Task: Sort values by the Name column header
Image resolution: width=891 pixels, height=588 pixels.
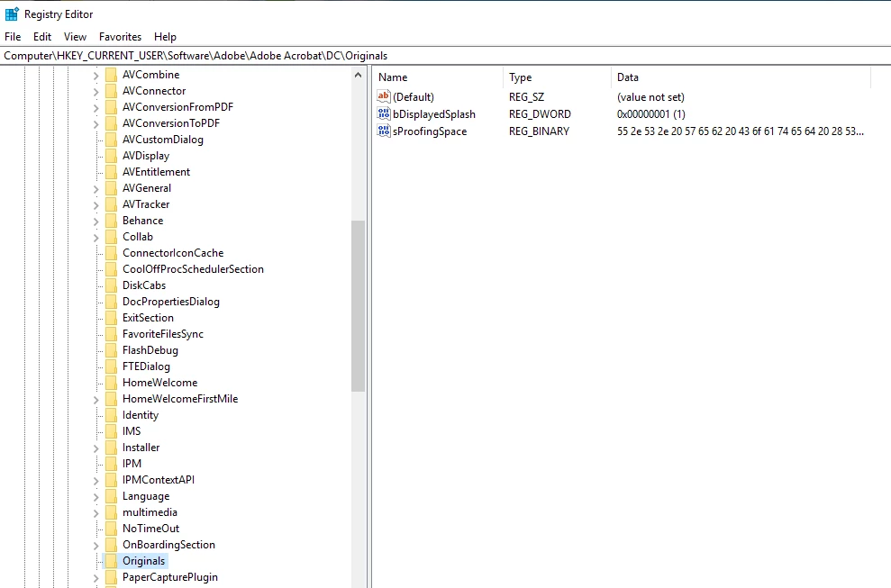Action: click(438, 77)
